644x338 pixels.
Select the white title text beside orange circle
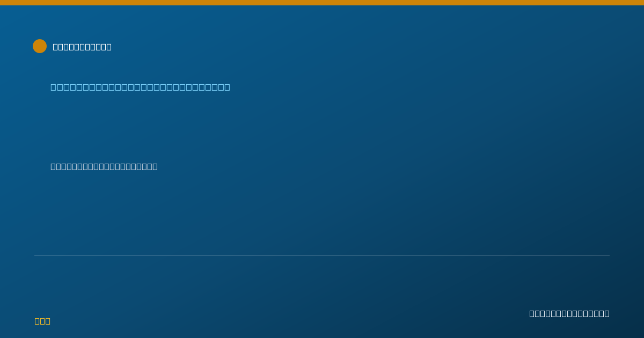click(x=82, y=47)
